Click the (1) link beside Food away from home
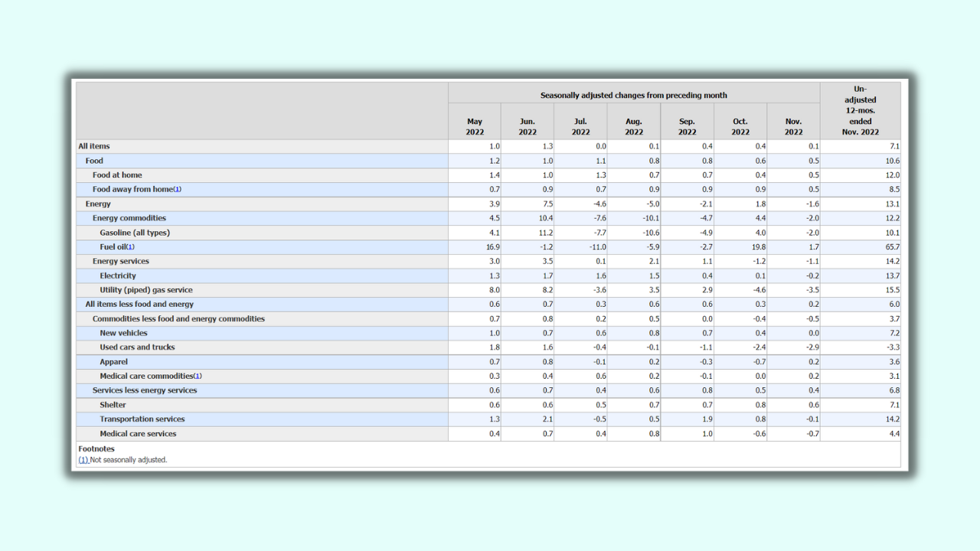 click(178, 190)
